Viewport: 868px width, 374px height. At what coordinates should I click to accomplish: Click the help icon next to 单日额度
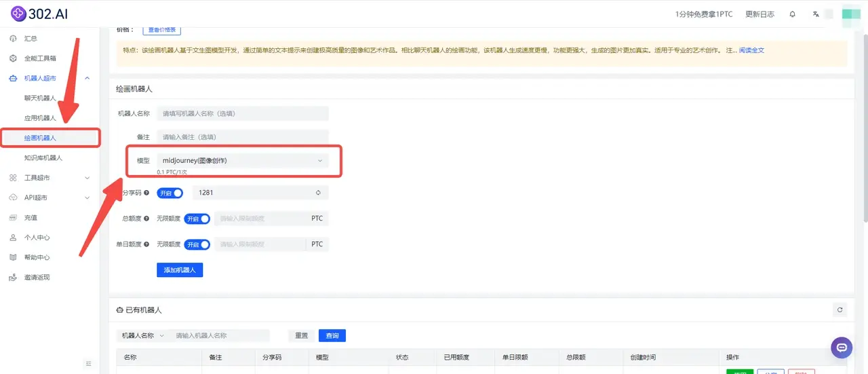[146, 244]
